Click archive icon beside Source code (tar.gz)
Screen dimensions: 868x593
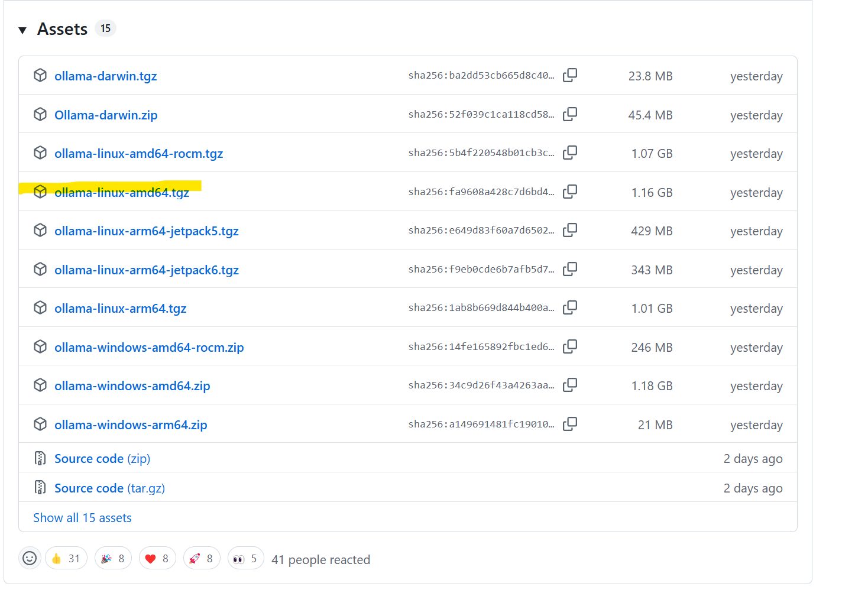click(40, 487)
